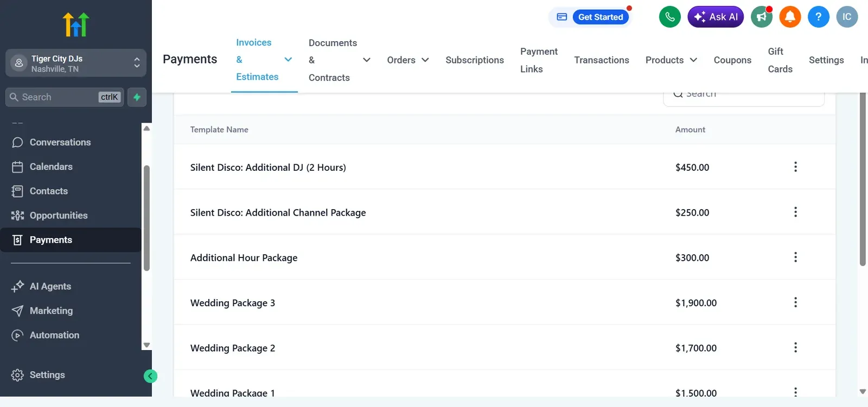Open Calendars from the sidebar

[x=71, y=166]
